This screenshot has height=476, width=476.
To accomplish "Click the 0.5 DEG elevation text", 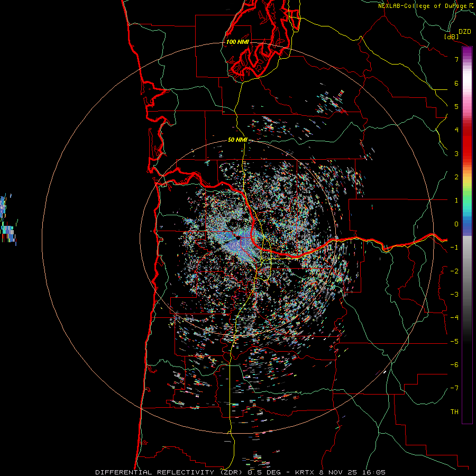I will coord(265,472).
